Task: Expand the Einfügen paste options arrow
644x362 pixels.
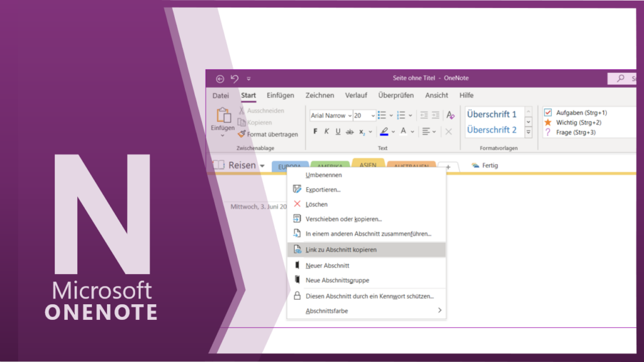Action: 223,136
